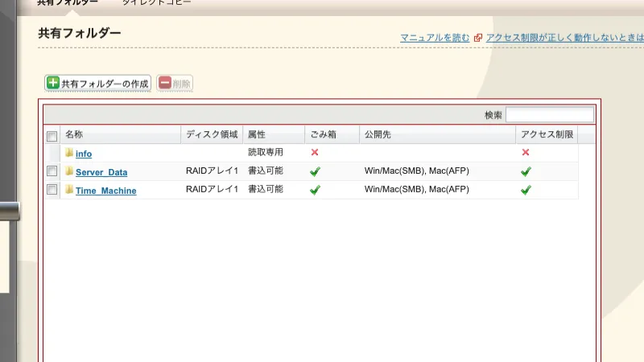Open the アクセス制限が正しく動作しないときは link
The width and height of the screenshot is (644, 362).
pyautogui.click(x=564, y=38)
